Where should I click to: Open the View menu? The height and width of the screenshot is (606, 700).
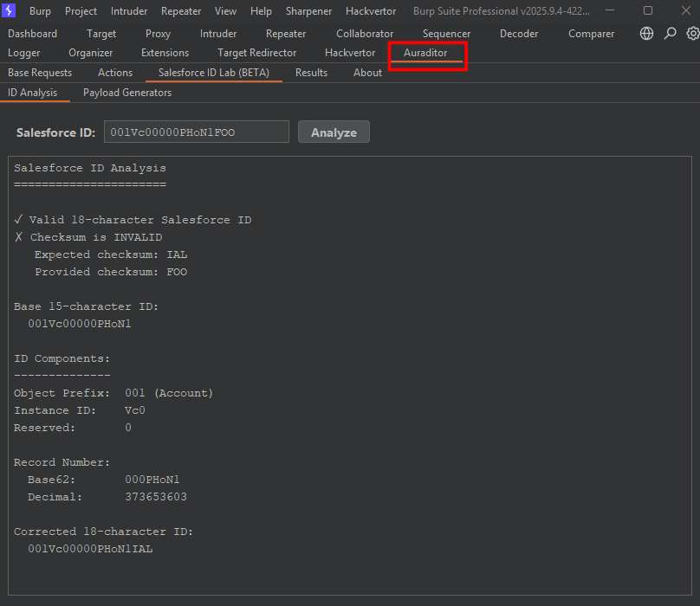click(x=225, y=11)
